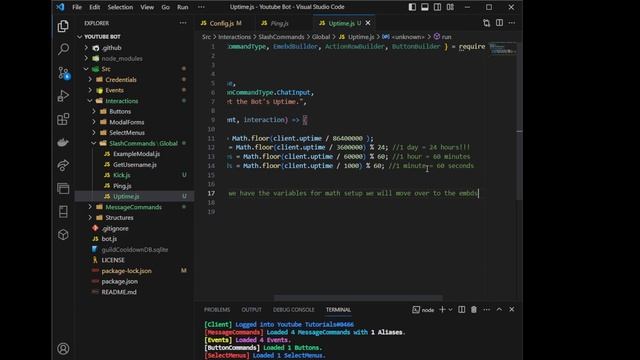Switch to the Debug Console tab
Viewport: 640px width, 360px height.
(293, 309)
